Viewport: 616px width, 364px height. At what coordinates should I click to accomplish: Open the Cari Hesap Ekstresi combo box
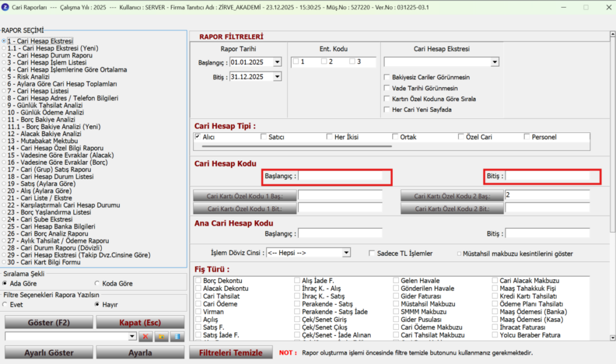[x=494, y=62]
